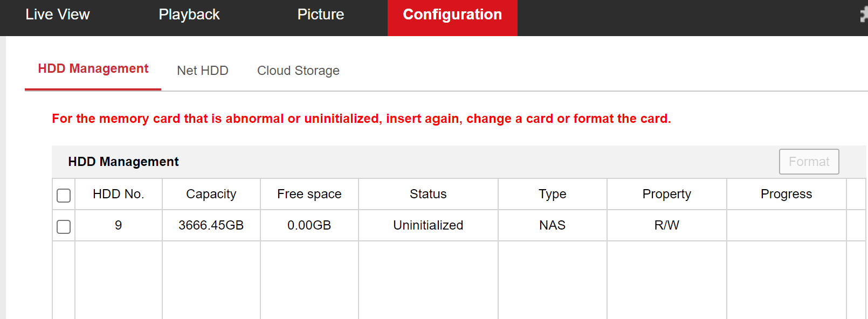Click the Status column header
This screenshot has height=319, width=868.
point(428,194)
